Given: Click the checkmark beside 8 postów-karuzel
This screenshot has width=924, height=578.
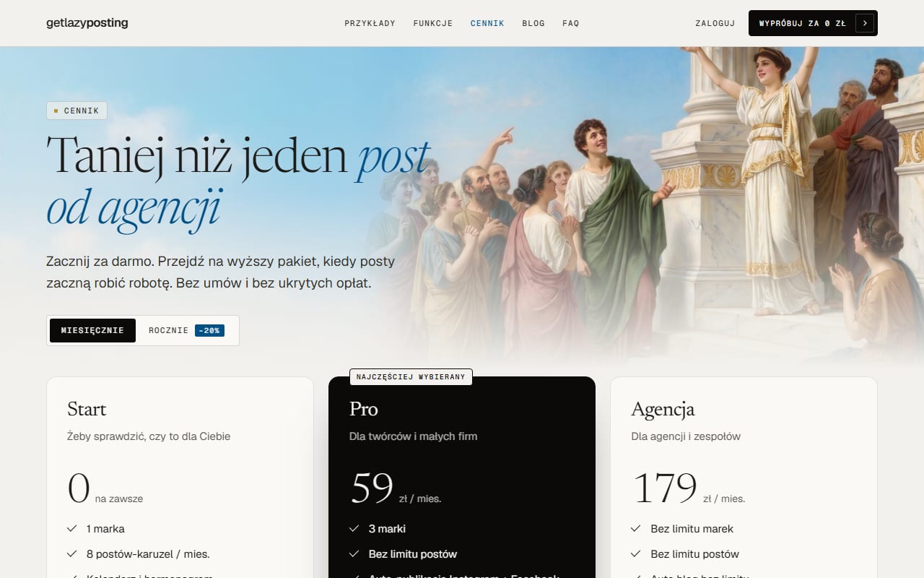Looking at the screenshot, I should 72,554.
